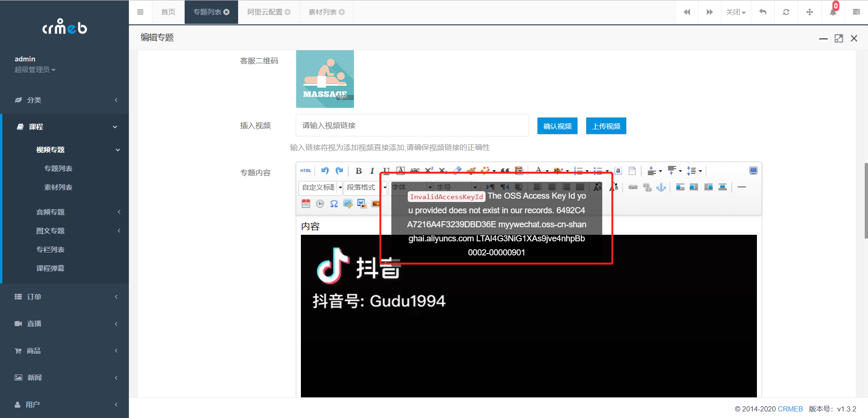Open the 关闭 tab options dropdown
Screen dimensions: 868x418
pos(736,12)
